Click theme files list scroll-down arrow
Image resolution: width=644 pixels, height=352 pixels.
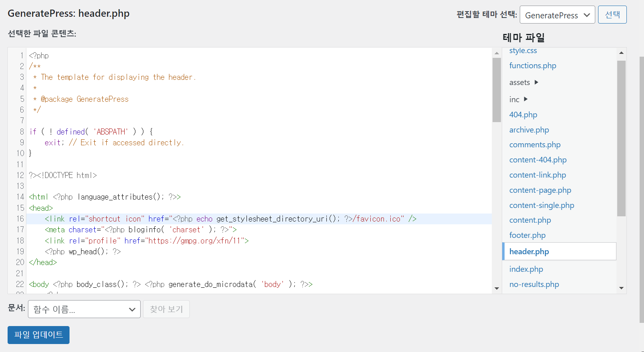[621, 288]
